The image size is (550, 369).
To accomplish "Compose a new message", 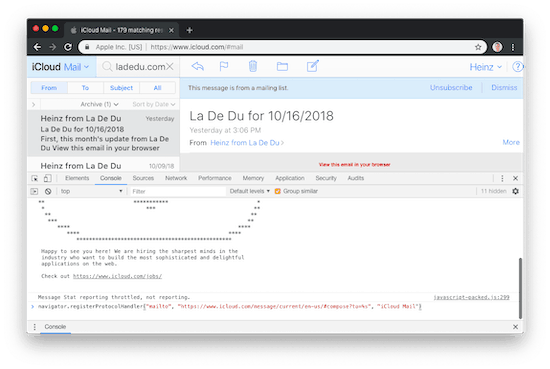I will tap(313, 66).
